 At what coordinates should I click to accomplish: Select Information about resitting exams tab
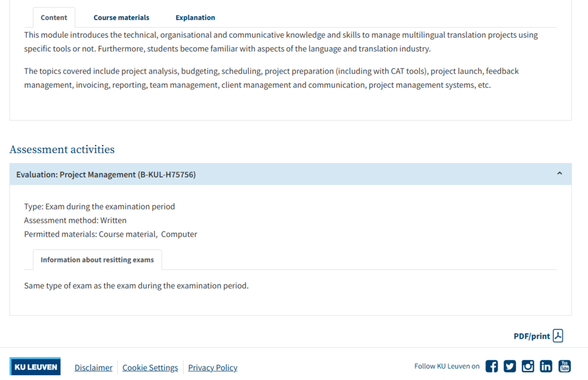pos(97,260)
